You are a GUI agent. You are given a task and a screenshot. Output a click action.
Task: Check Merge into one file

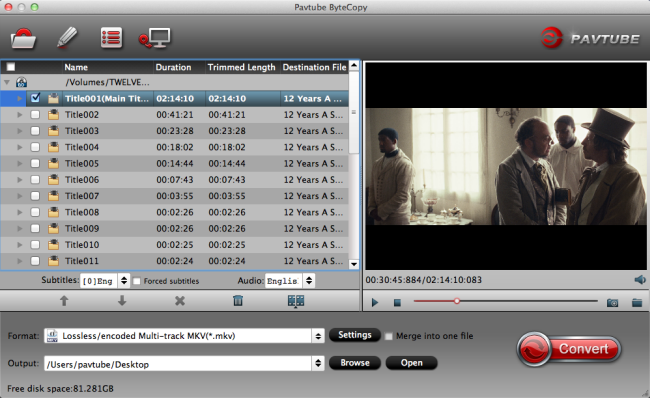pos(388,336)
